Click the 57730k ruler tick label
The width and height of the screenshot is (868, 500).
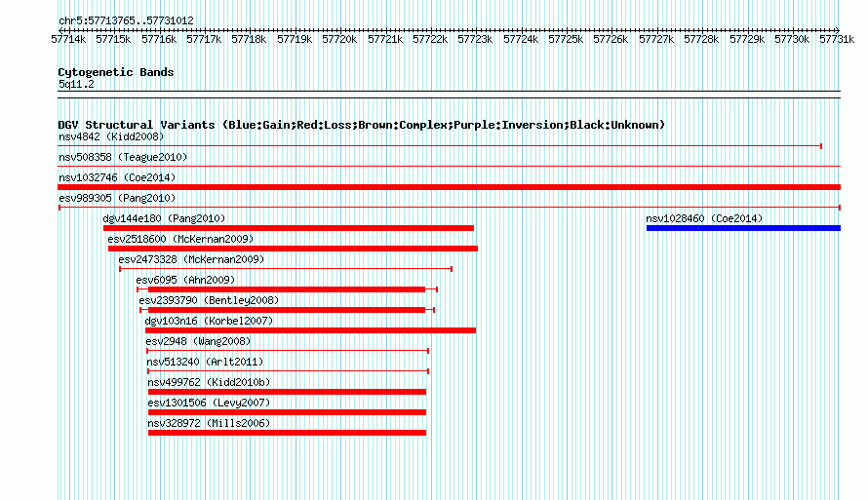[792, 39]
